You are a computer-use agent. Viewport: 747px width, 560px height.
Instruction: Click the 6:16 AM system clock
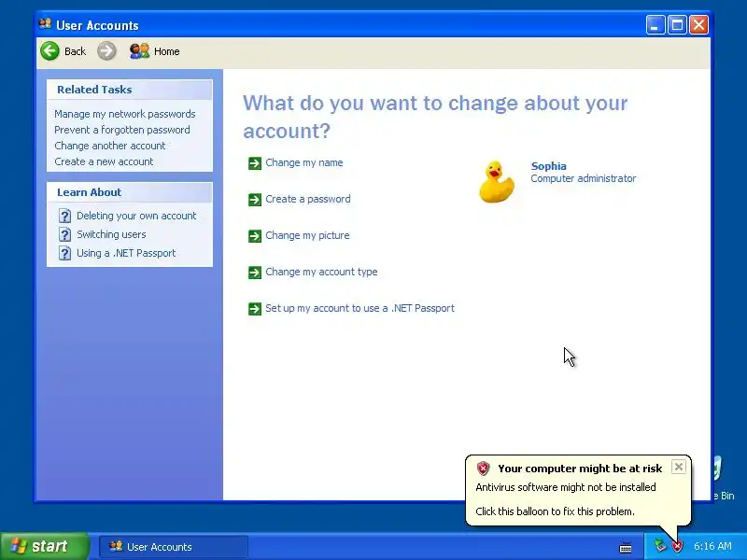tap(712, 546)
